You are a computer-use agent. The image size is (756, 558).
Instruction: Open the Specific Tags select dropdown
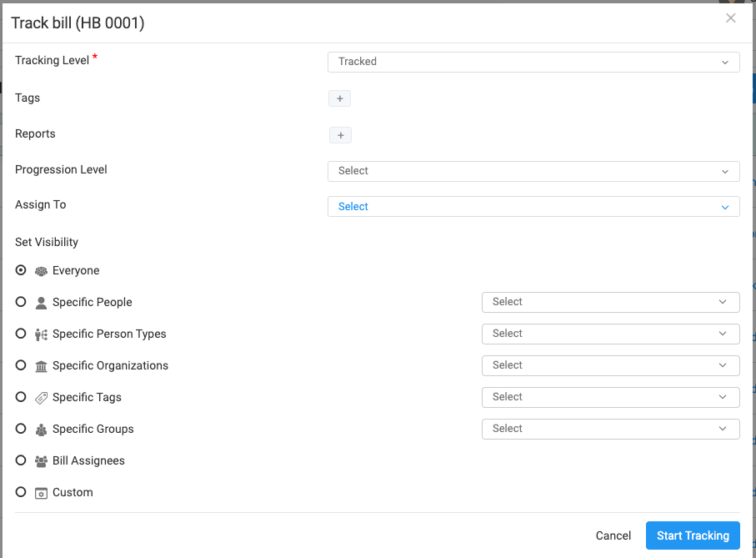(610, 397)
